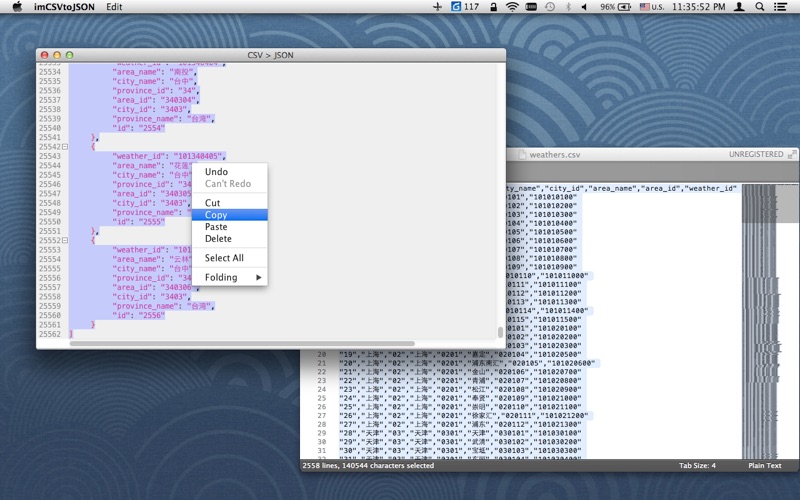Click line number 25534 in the gutter
Viewport: 800px width, 500px height.
point(49,72)
